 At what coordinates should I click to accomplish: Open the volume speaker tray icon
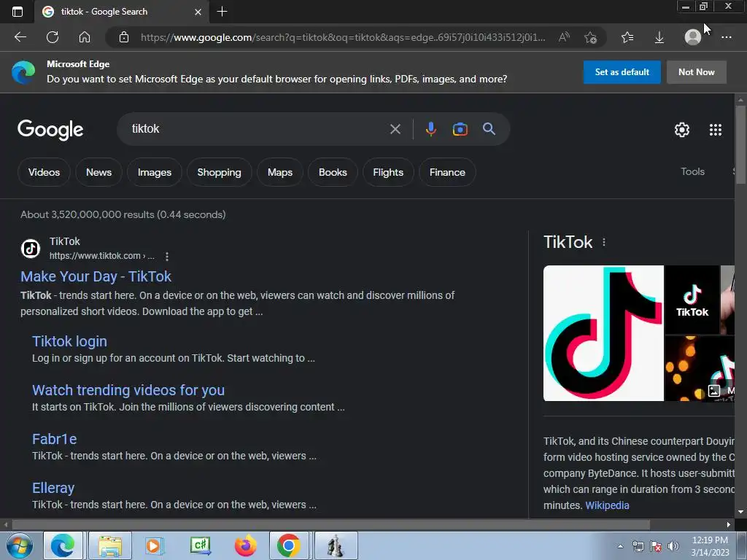pyautogui.click(x=673, y=546)
